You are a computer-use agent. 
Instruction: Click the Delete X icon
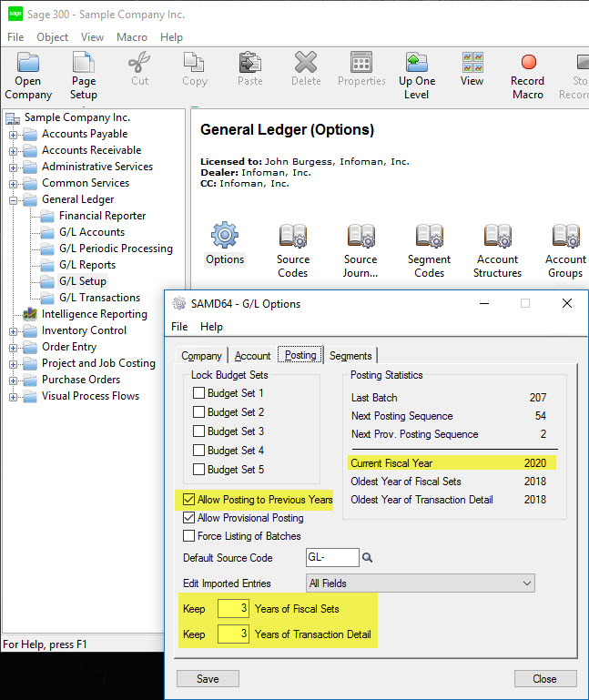point(306,62)
